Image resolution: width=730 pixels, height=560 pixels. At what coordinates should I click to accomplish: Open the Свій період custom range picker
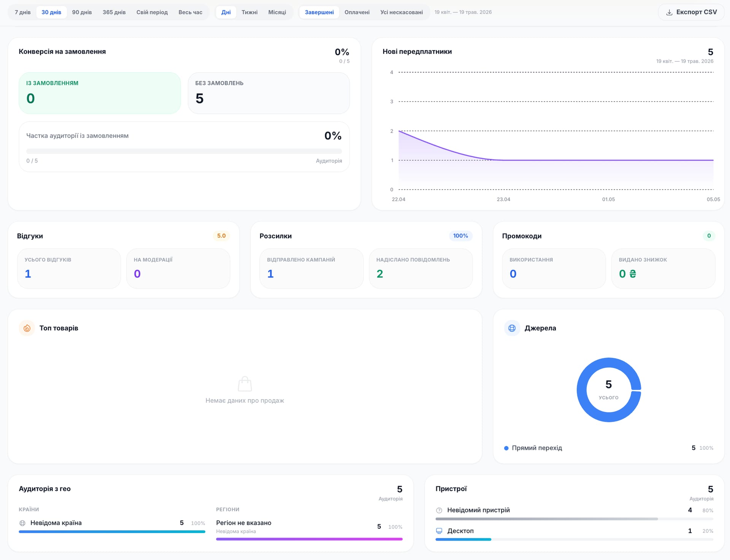click(152, 12)
